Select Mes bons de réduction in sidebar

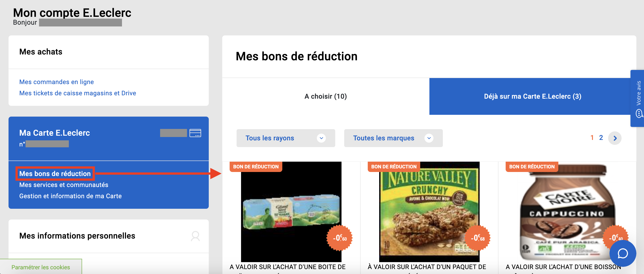pos(55,174)
